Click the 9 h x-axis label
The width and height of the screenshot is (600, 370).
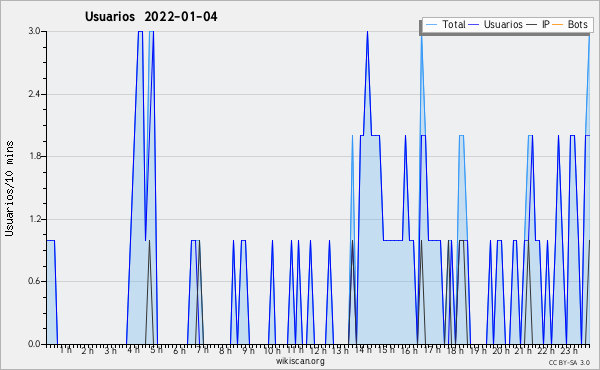248,350
